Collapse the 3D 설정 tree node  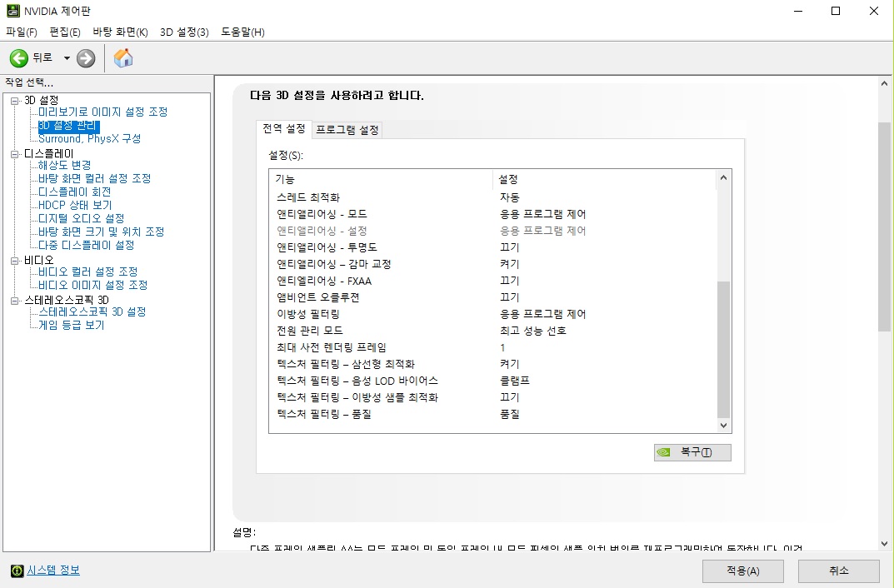pos(15,101)
